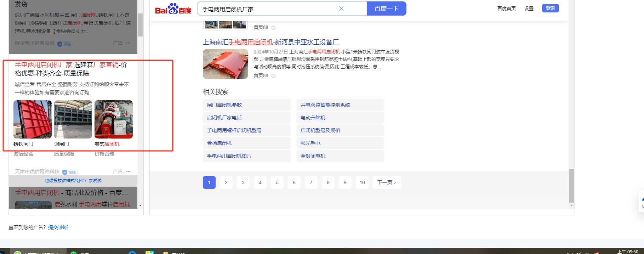Go to results page 7

click(311, 182)
